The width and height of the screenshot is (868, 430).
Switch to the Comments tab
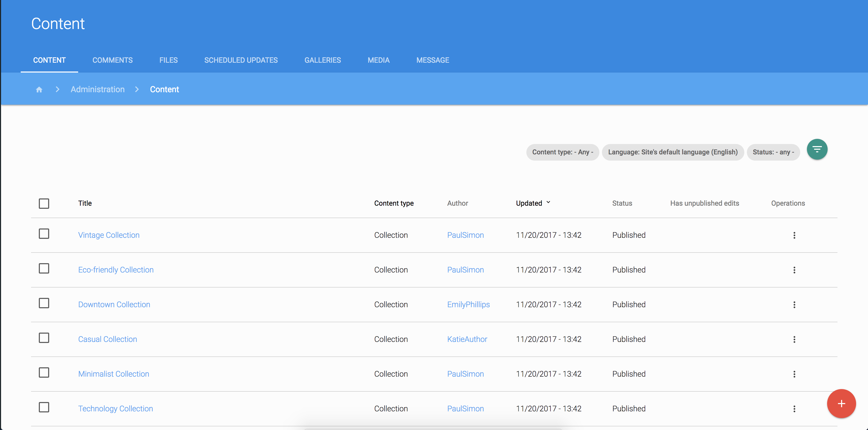[x=113, y=60]
